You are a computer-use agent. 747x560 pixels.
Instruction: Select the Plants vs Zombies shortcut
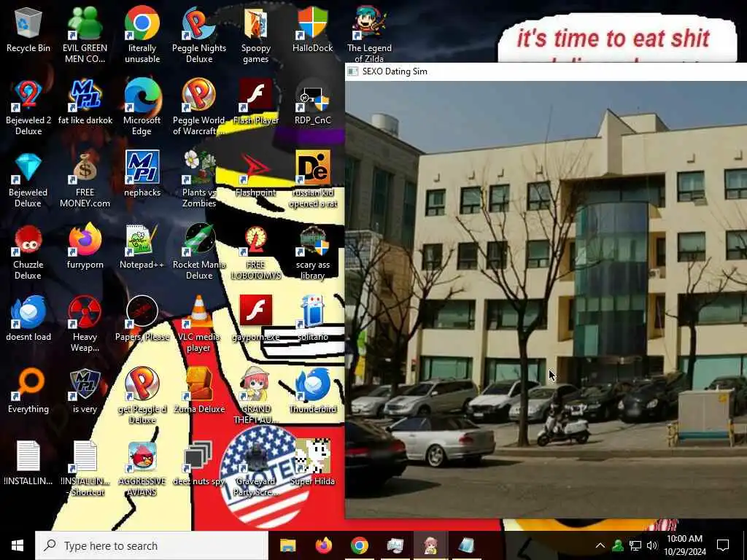pos(199,179)
